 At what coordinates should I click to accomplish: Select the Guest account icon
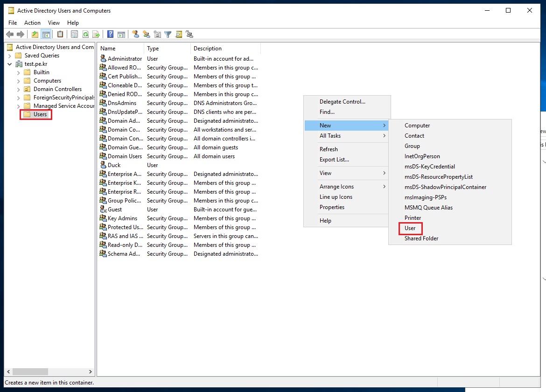pyautogui.click(x=103, y=209)
